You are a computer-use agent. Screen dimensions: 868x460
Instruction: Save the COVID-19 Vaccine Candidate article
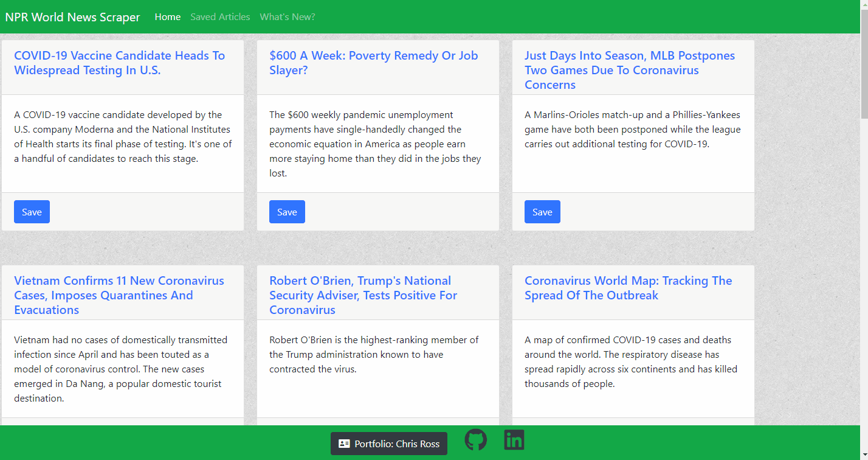(x=32, y=212)
